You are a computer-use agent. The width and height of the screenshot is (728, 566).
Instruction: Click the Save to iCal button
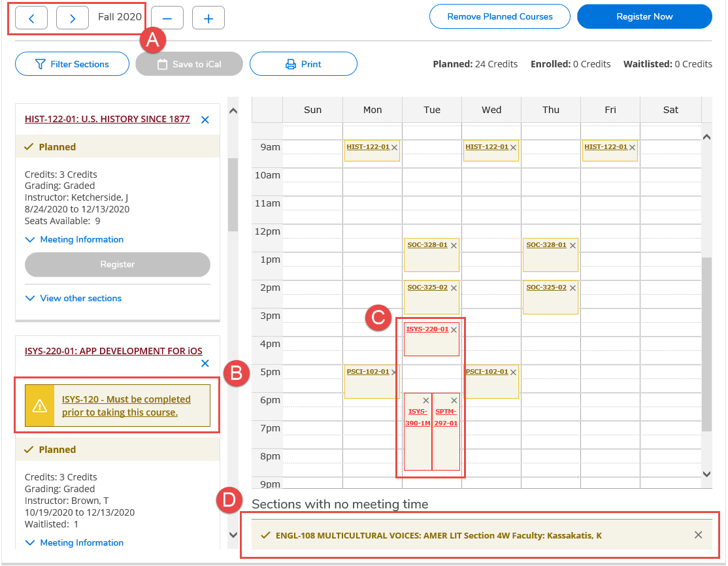[189, 64]
